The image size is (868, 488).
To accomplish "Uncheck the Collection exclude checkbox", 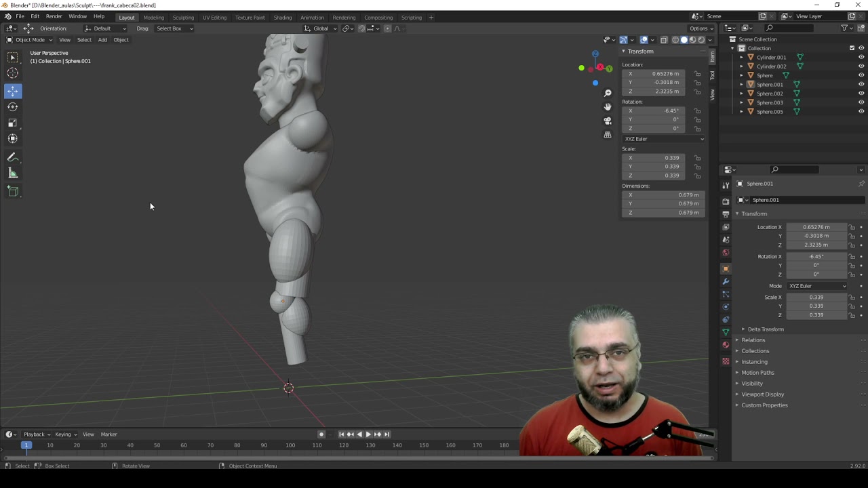I will [852, 48].
